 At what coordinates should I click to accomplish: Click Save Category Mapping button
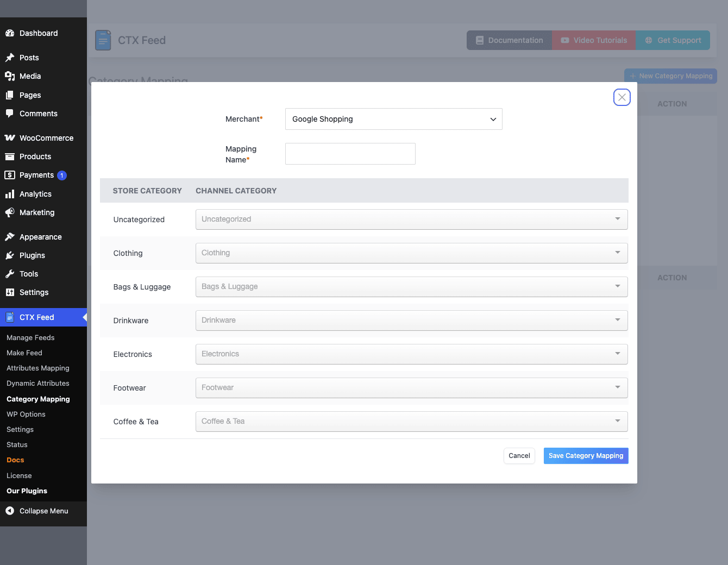pos(586,456)
